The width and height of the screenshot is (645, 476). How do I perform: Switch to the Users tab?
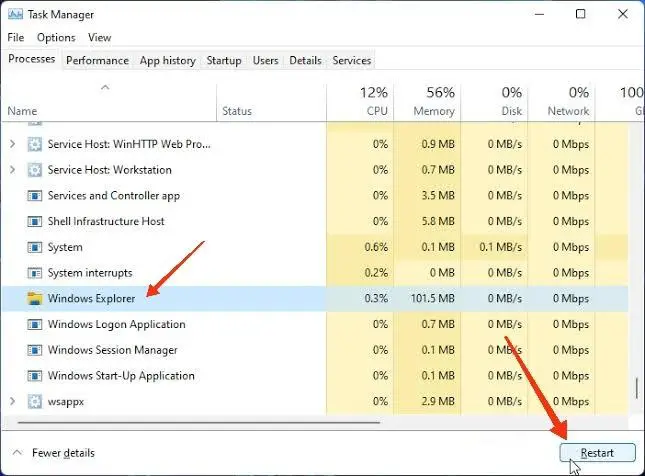(x=265, y=60)
